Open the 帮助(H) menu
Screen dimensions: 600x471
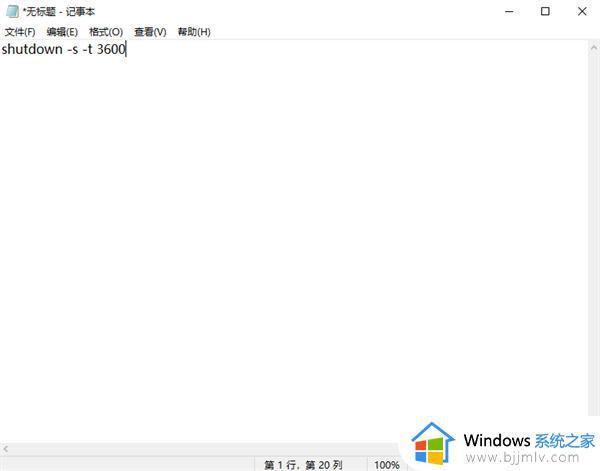click(x=194, y=32)
